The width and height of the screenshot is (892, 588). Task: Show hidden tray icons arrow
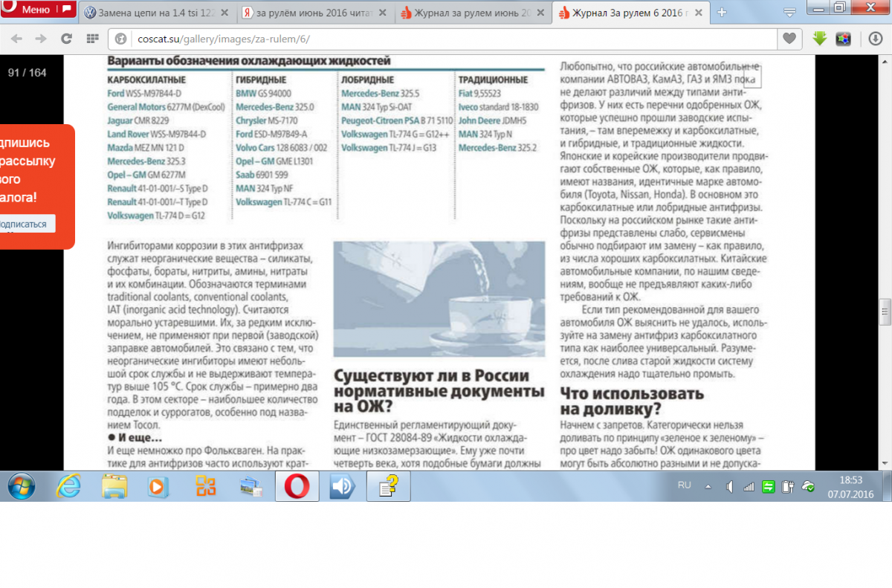coord(707,486)
